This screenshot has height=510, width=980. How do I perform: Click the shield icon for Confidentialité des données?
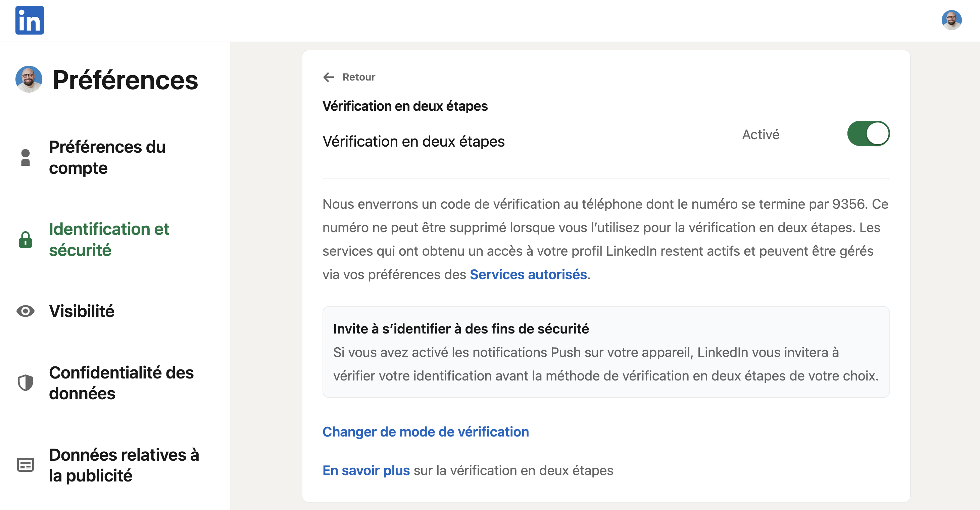[x=26, y=382]
